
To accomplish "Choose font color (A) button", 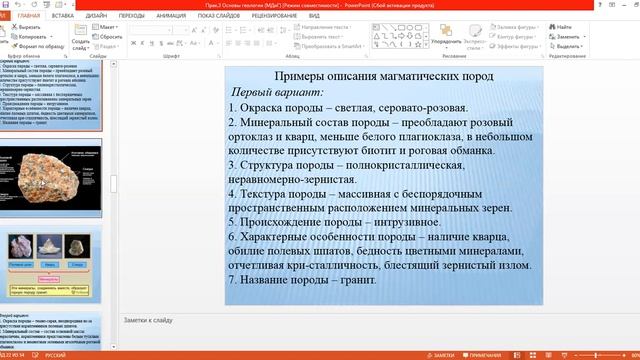I will click(x=211, y=43).
